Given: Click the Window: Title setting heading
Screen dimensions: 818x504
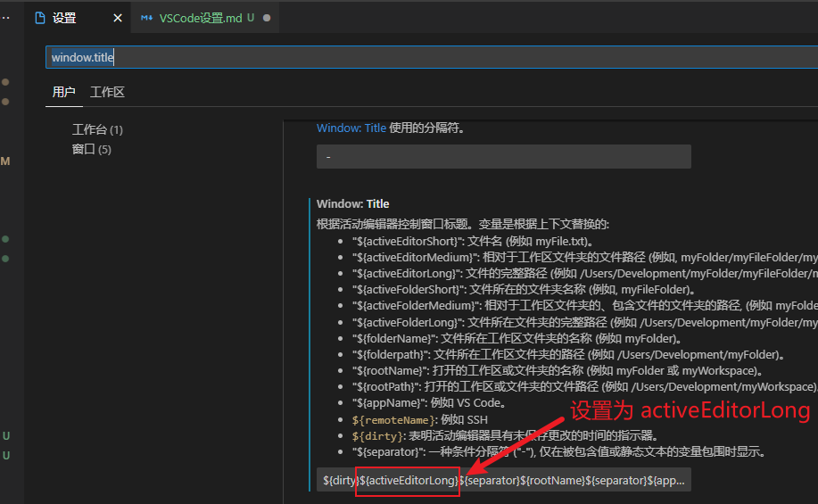Looking at the screenshot, I should click(352, 203).
